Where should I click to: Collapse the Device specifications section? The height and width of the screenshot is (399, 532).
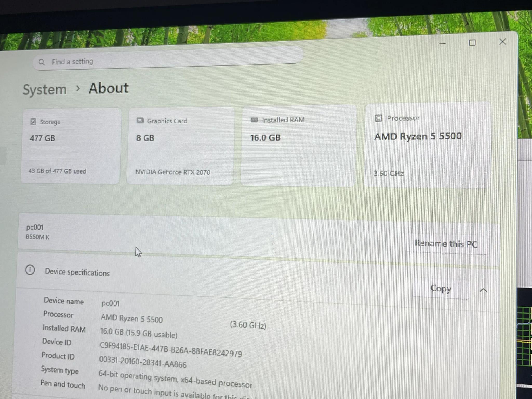(483, 290)
